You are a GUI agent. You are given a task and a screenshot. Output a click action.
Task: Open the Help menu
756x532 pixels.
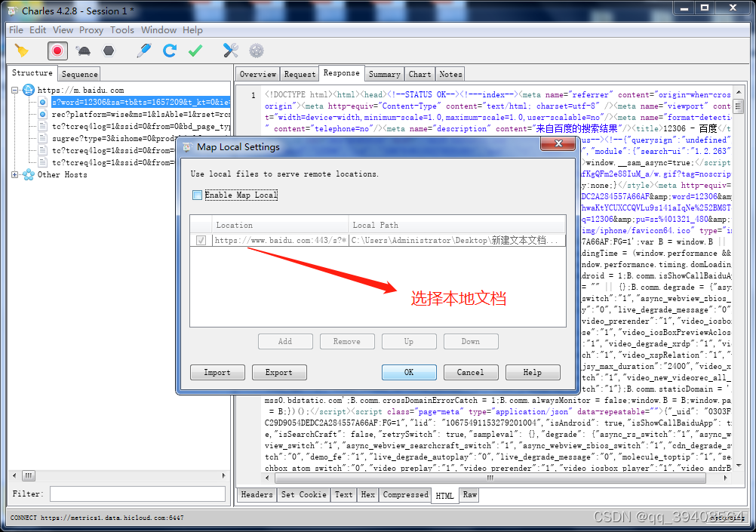[x=192, y=30]
